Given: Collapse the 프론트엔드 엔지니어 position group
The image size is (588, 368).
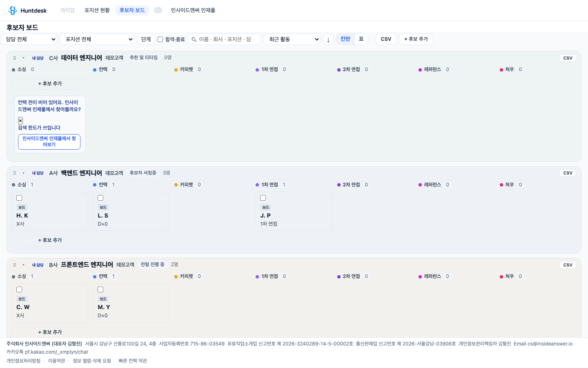Looking at the screenshot, I should [23, 265].
